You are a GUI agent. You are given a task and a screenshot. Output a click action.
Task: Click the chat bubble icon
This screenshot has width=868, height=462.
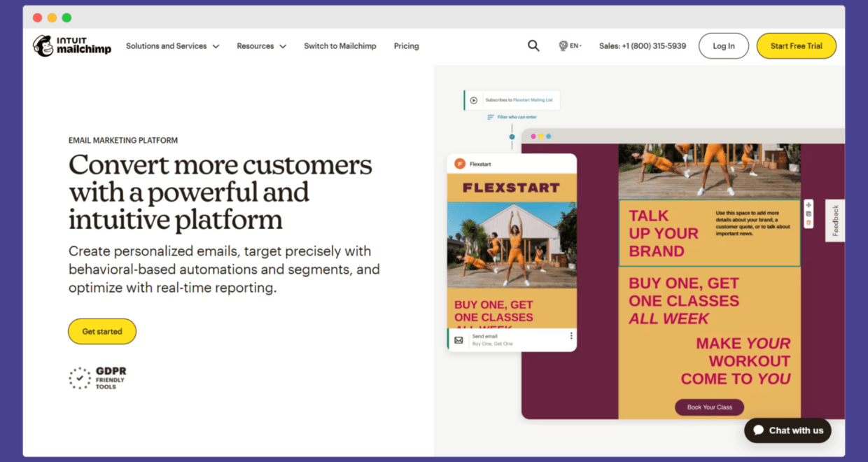tap(759, 430)
